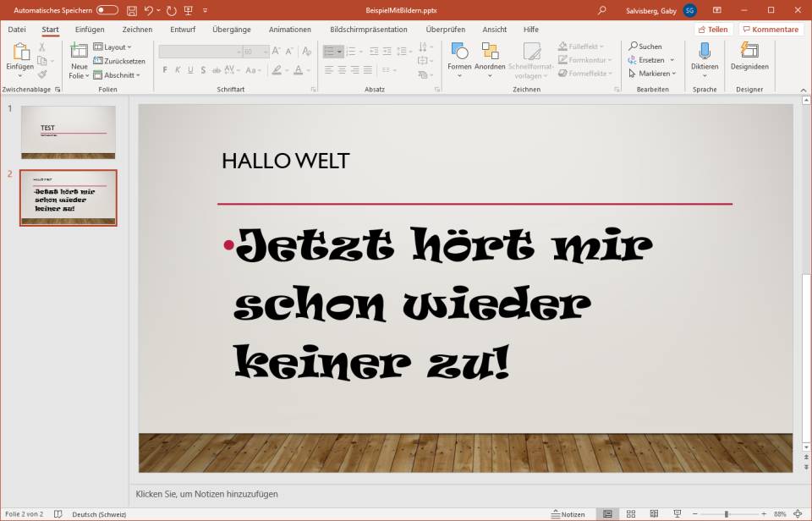
Task: Click the cut scissors icon
Action: pos(42,47)
